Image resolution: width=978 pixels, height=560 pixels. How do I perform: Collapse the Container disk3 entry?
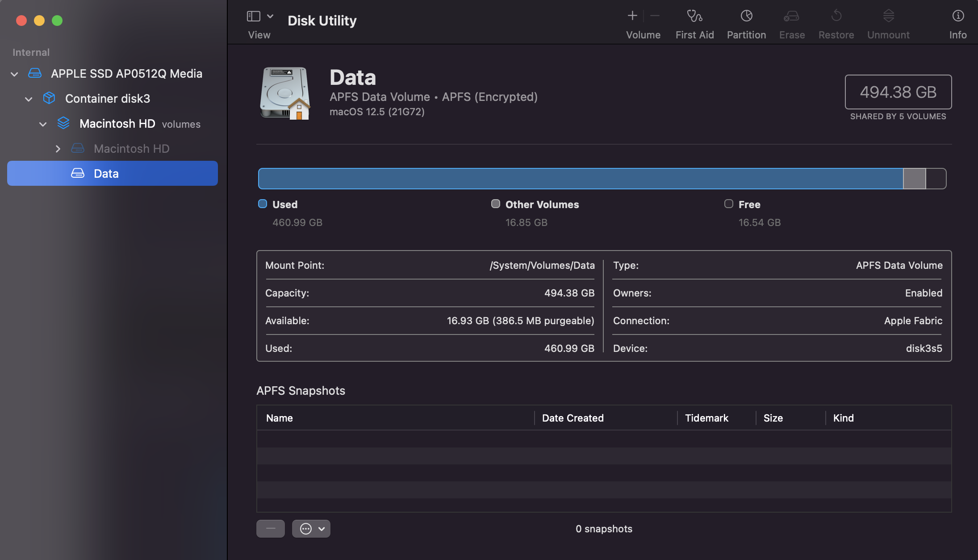[x=29, y=99]
